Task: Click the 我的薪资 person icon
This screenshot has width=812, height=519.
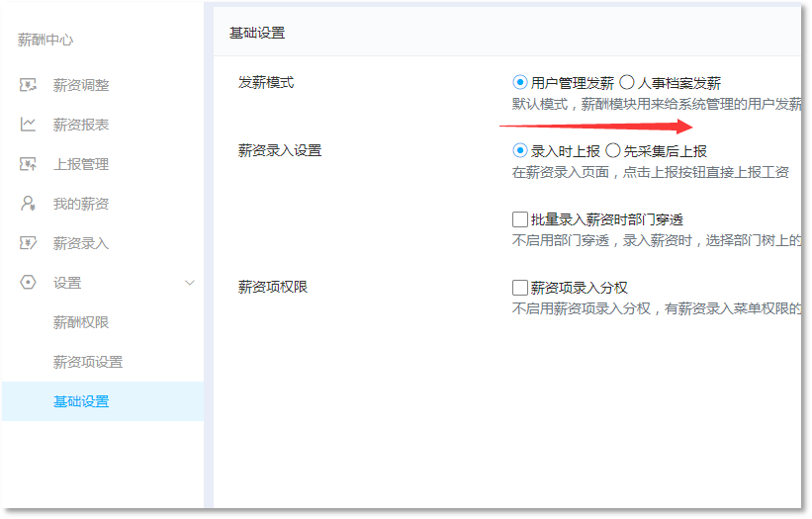Action: (x=29, y=204)
